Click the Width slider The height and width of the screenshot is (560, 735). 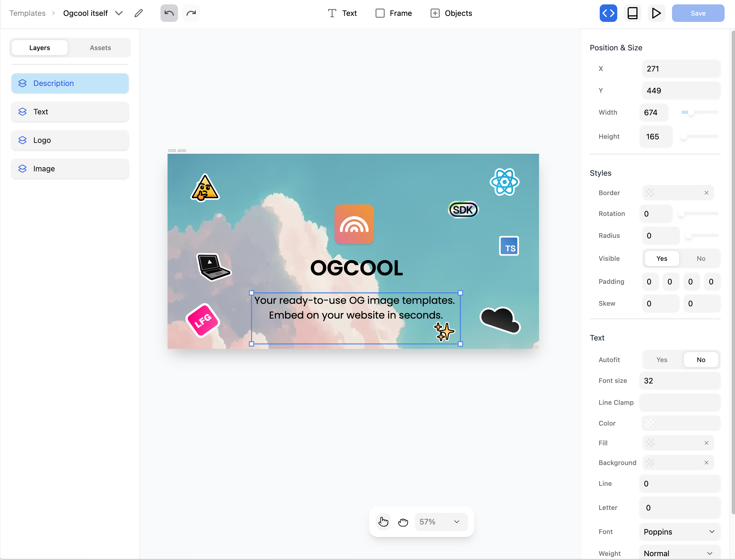point(699,112)
